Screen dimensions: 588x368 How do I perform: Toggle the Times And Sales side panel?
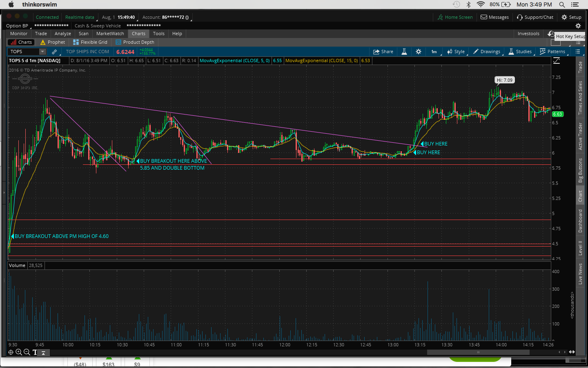click(580, 97)
